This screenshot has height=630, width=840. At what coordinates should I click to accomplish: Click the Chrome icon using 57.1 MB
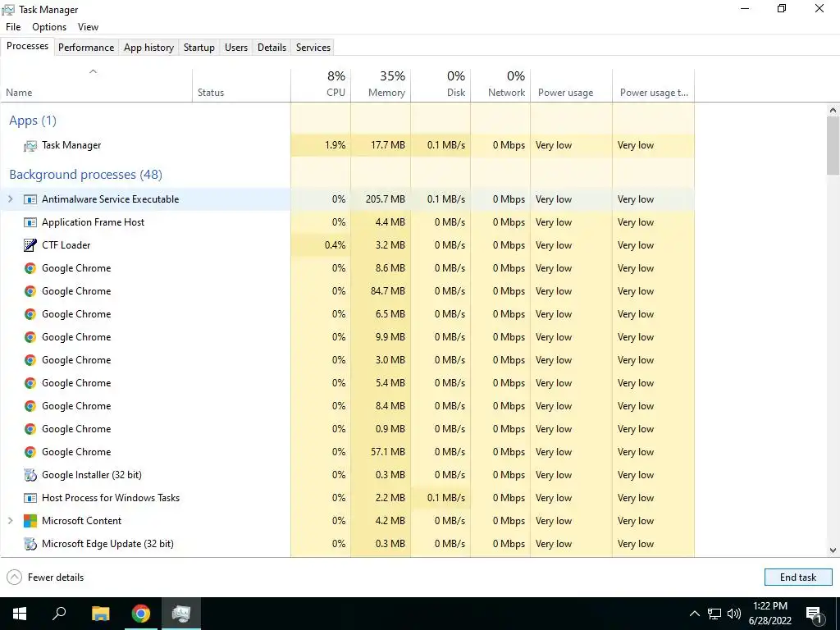30,452
